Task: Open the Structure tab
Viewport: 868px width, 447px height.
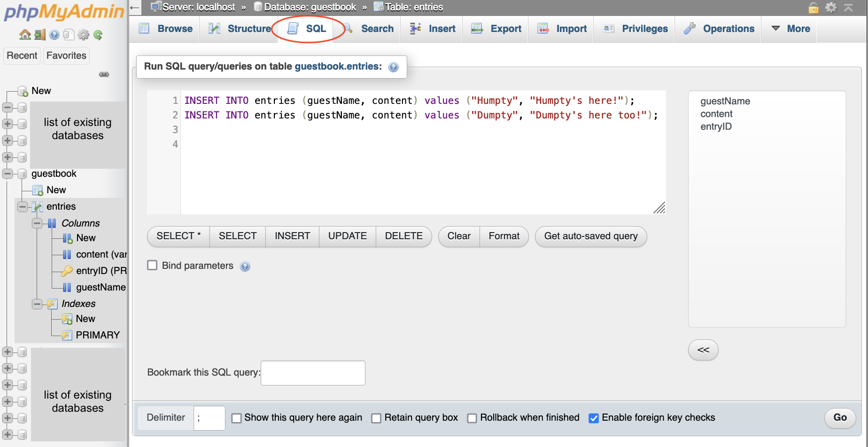Action: (x=240, y=29)
